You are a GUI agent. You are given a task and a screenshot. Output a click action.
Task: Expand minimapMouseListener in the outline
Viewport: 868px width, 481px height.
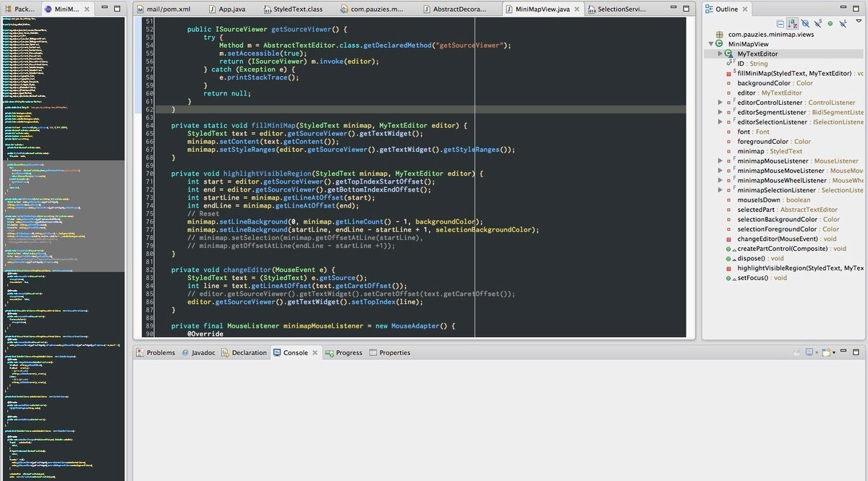point(720,161)
